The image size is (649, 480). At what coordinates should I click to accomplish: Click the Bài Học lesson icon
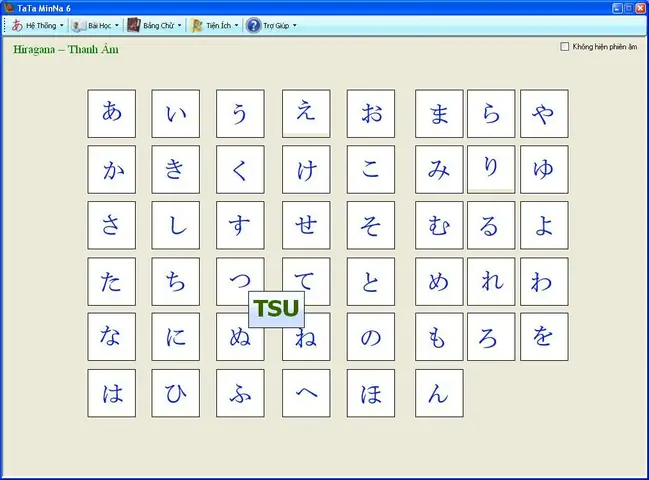pyautogui.click(x=78, y=26)
